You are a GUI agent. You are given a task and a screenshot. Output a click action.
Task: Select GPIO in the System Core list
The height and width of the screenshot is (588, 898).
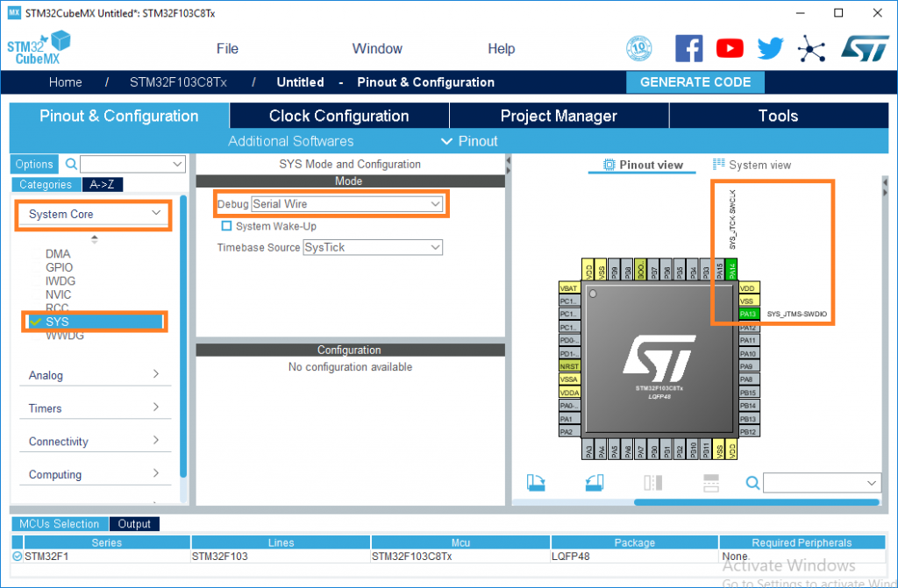coord(59,267)
